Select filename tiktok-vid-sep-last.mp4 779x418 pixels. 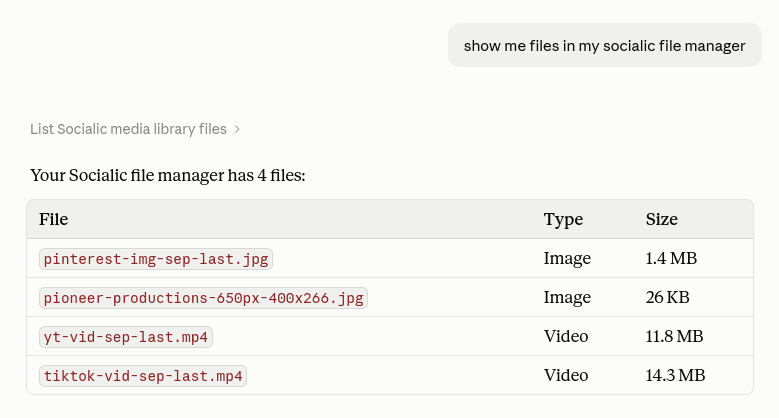tap(143, 376)
